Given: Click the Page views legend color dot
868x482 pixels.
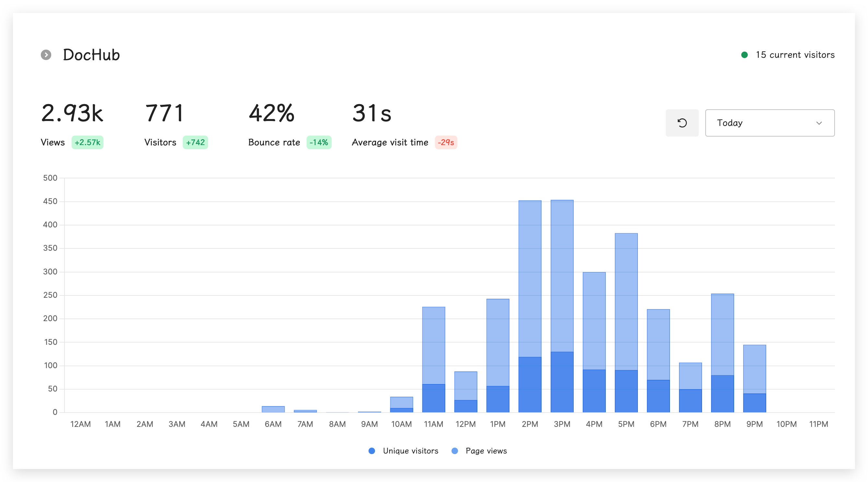Looking at the screenshot, I should [x=454, y=451].
